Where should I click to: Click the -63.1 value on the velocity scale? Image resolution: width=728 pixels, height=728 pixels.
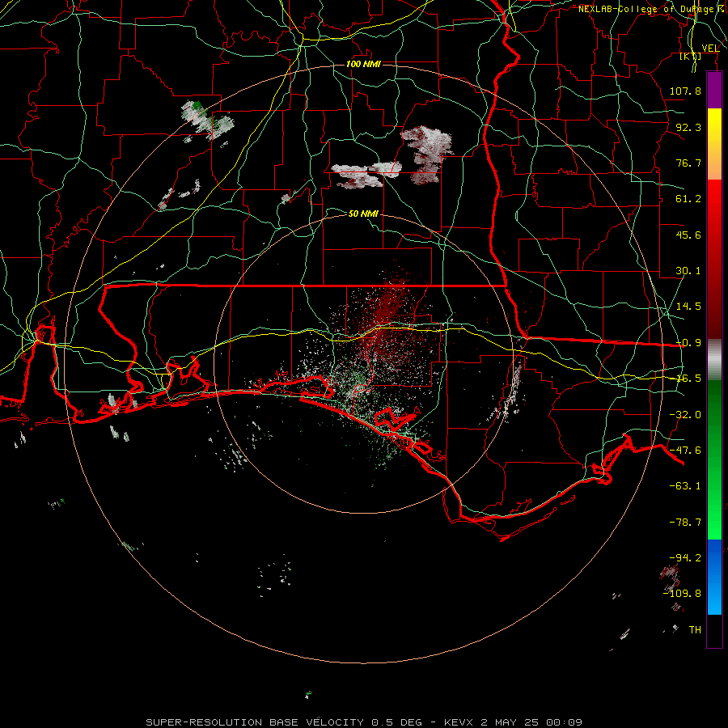point(685,486)
